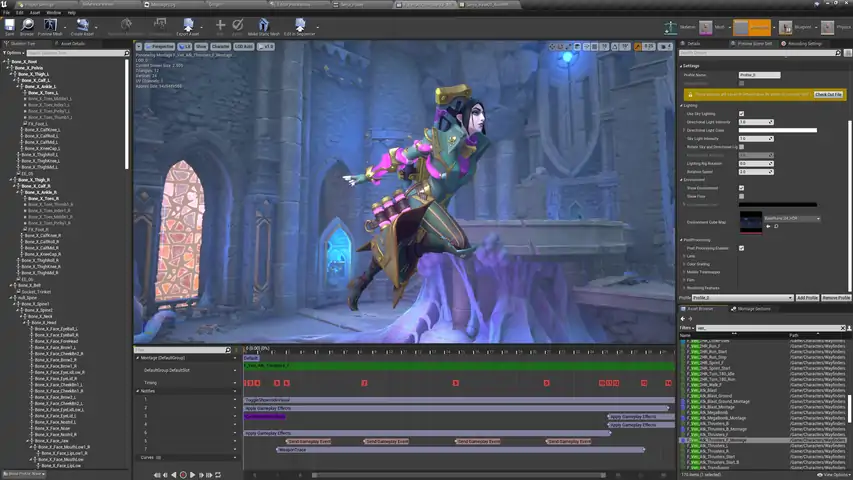Screen dimensions: 853x480
Task: Click the Preview Mesh toolbar icon
Action: coord(51,24)
